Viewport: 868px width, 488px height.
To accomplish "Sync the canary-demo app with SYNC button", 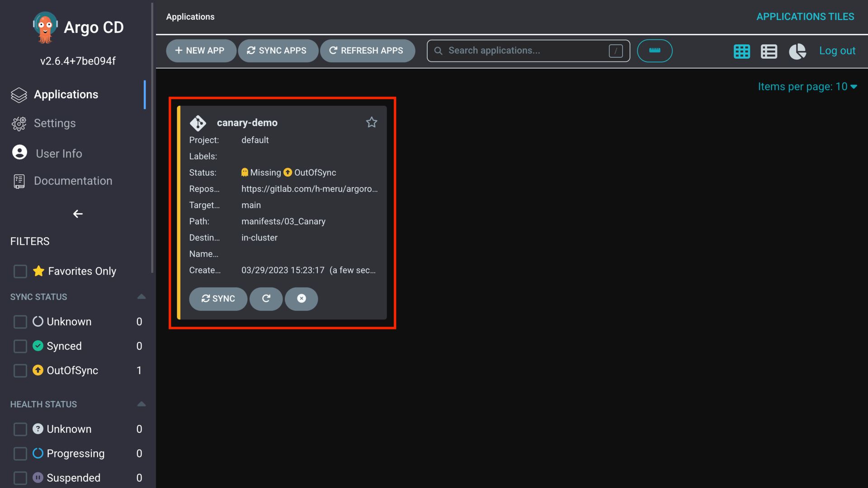I will 218,299.
